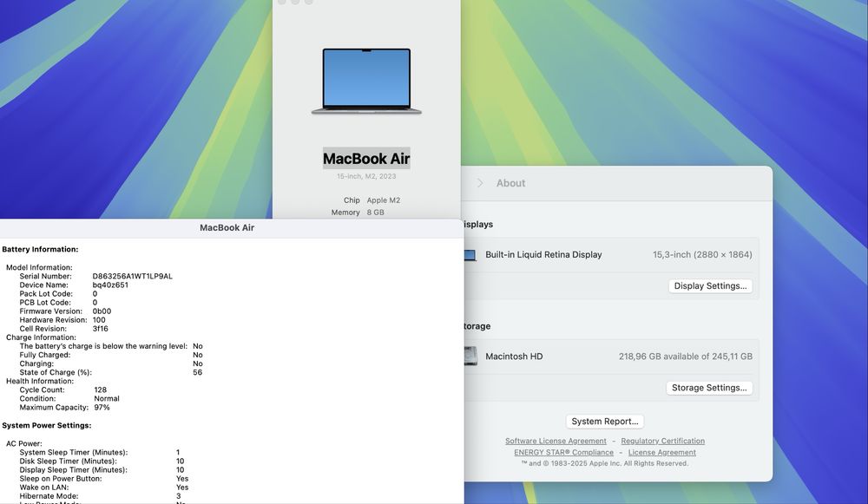Screen dimensions: 868x504
Task: Click the 'Model Information:' row
Action: pyautogui.click(x=39, y=268)
